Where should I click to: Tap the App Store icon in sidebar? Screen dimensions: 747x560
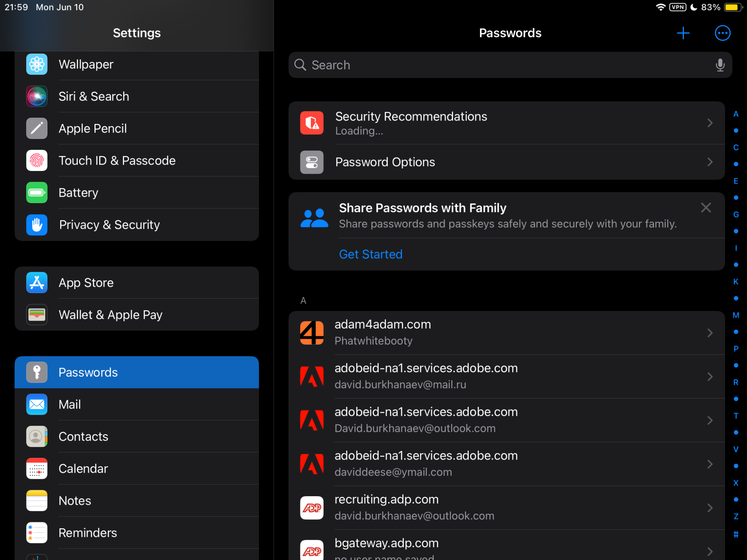37,283
